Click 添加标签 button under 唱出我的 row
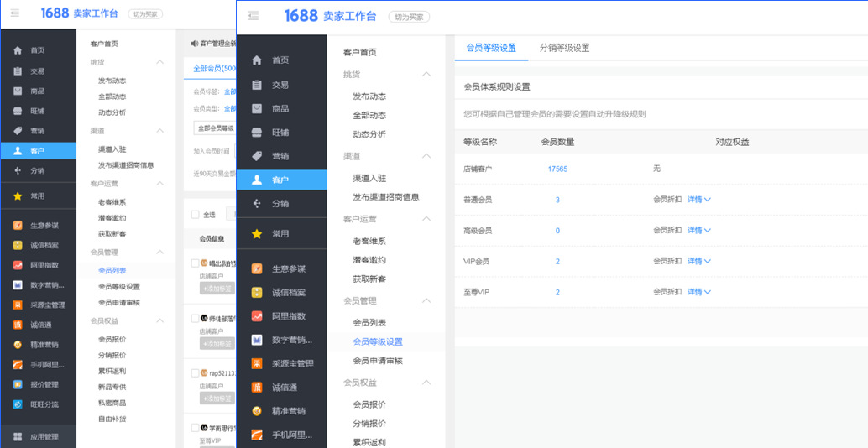 [217, 288]
